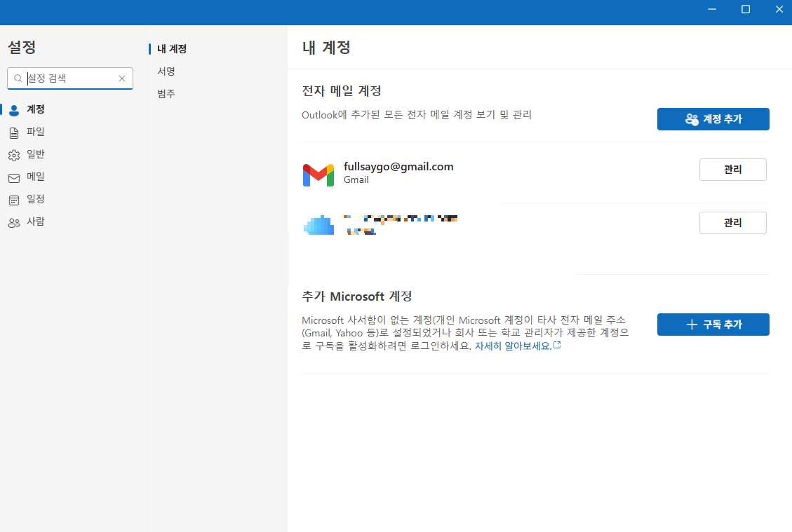Select the 메일 envelope icon in sidebar

(x=14, y=177)
